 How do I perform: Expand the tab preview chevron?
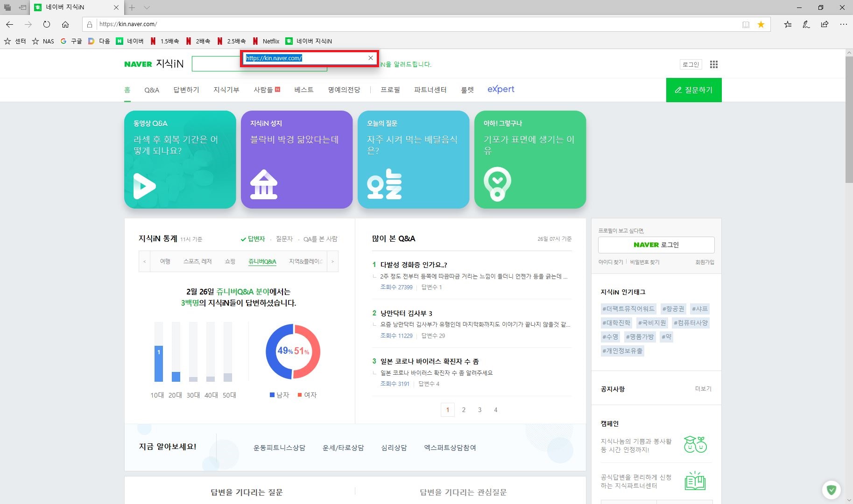147,7
